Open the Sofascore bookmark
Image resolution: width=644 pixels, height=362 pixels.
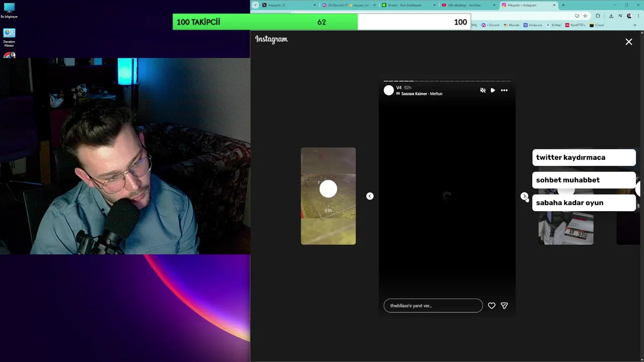[533, 25]
